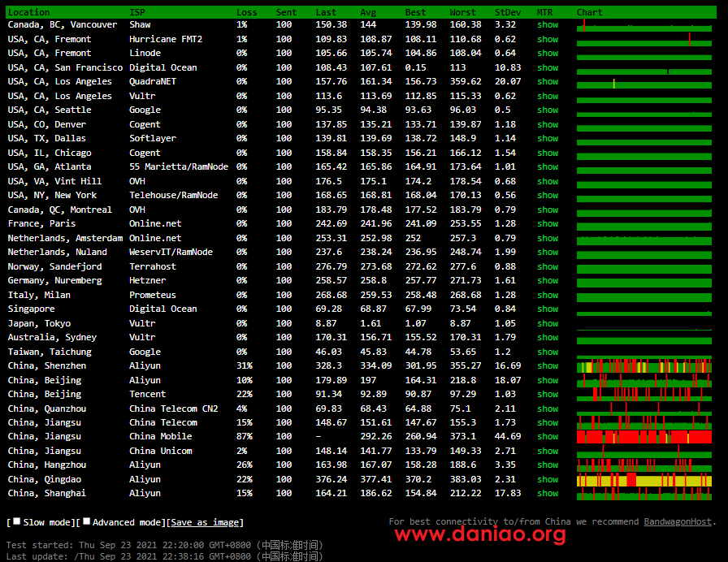
Task: Show MTR for Chicago Cogent row
Action: pyautogui.click(x=548, y=152)
